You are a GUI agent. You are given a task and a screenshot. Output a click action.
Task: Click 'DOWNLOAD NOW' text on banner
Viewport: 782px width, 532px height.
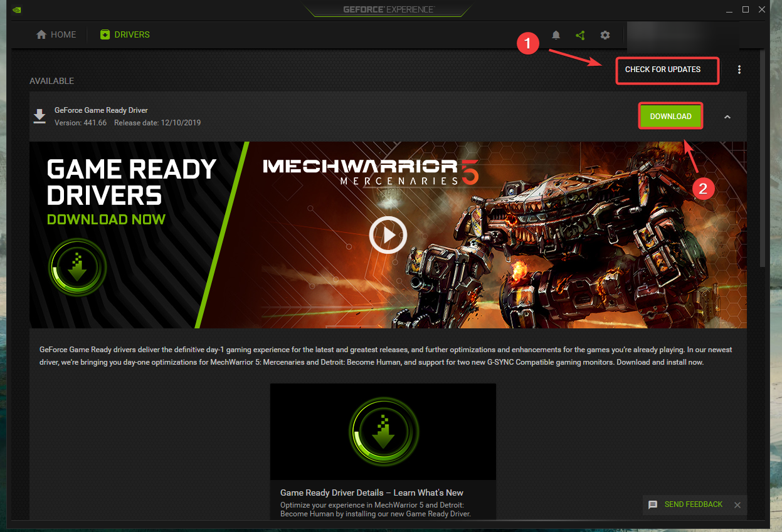[106, 219]
